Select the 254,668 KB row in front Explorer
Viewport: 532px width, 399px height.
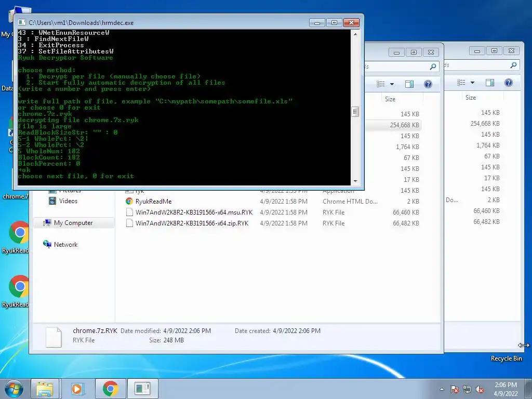click(393, 125)
